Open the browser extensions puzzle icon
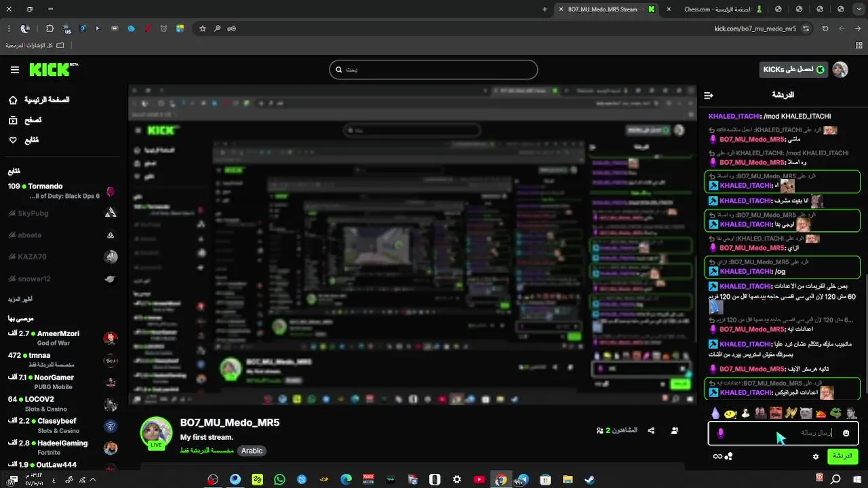 [50, 28]
